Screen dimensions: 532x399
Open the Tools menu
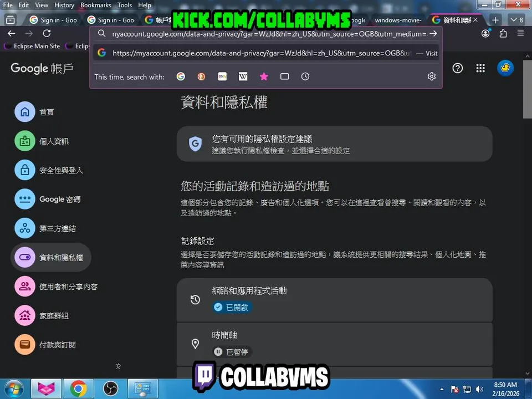click(125, 5)
